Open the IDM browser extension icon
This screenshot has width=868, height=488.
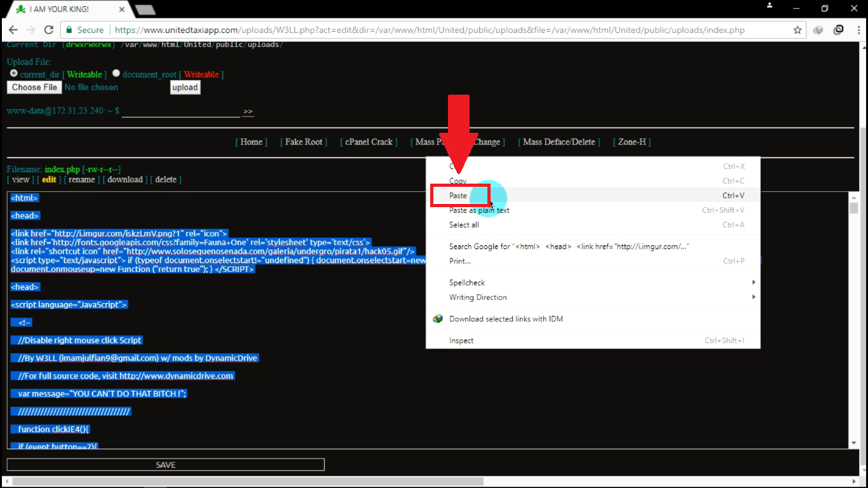pos(838,29)
